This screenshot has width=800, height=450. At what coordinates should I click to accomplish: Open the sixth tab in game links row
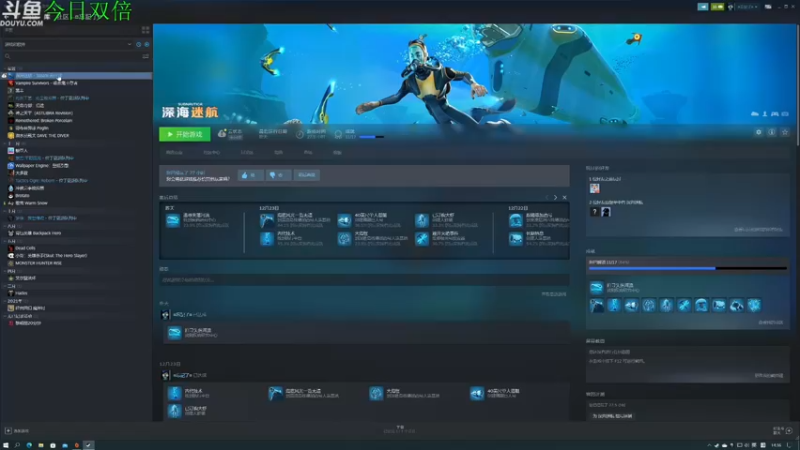[x=337, y=153]
